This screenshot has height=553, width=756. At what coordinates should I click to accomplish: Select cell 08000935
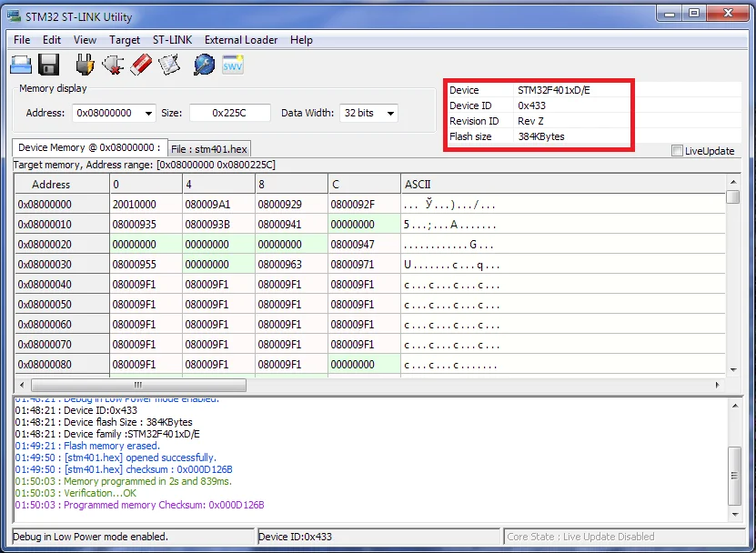coord(146,225)
